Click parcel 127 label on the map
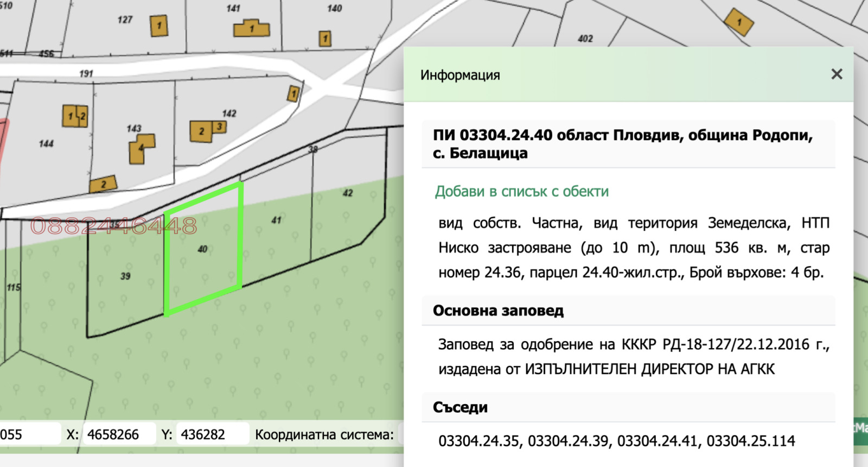 click(125, 20)
